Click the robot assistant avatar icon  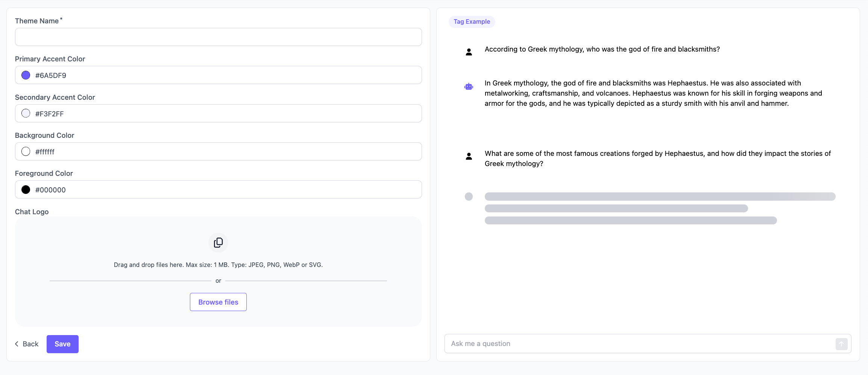tap(469, 87)
